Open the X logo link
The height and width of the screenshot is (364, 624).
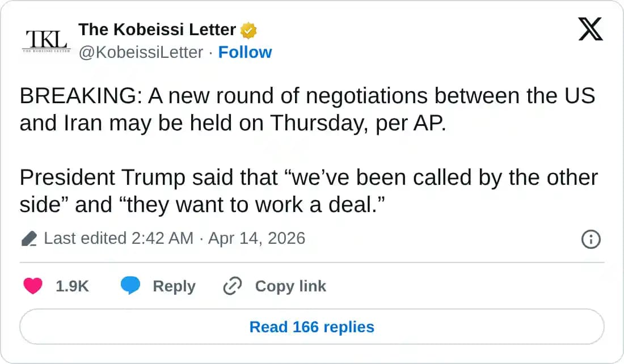point(591,29)
